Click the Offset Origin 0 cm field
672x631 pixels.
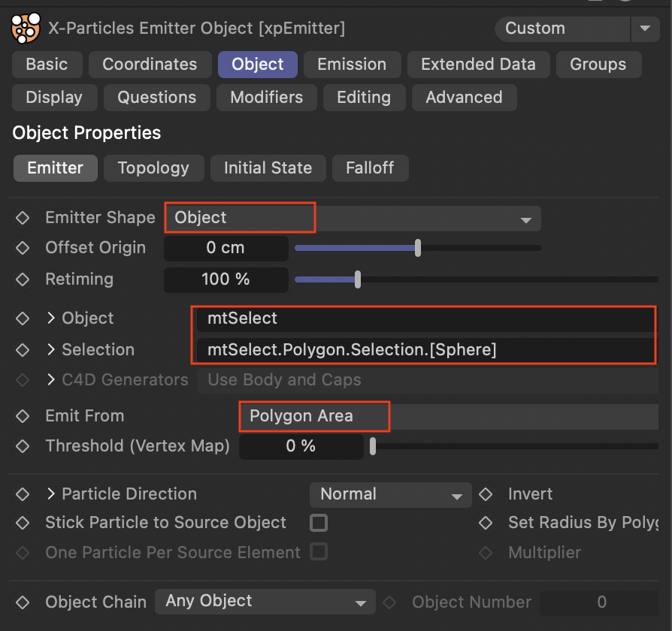tap(226, 248)
